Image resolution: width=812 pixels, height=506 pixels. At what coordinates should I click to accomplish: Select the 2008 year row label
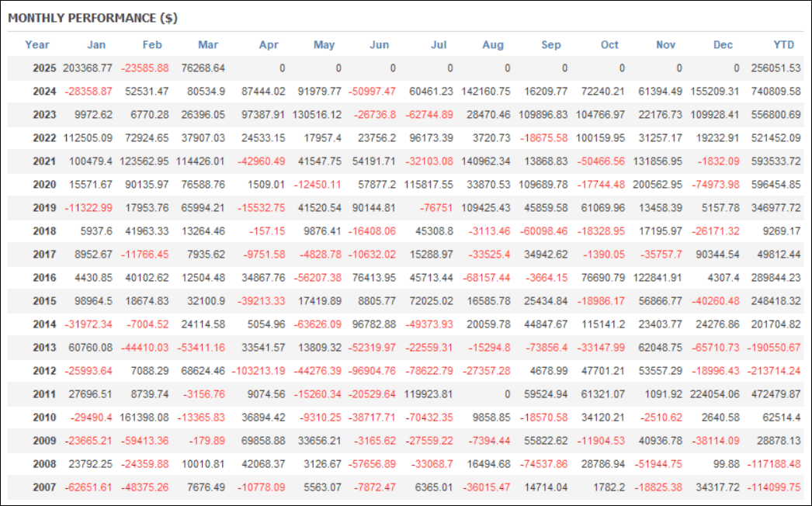click(x=44, y=464)
